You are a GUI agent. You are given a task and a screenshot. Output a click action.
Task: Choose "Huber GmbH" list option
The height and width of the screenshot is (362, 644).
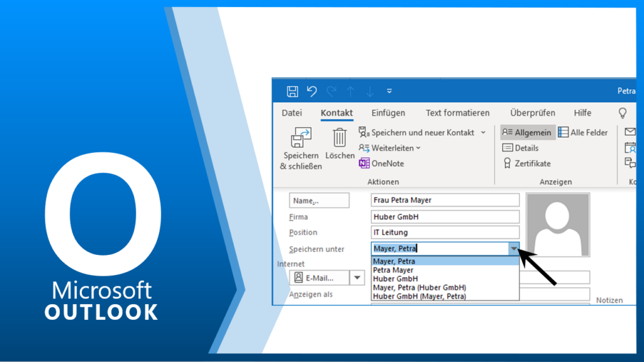(x=445, y=278)
